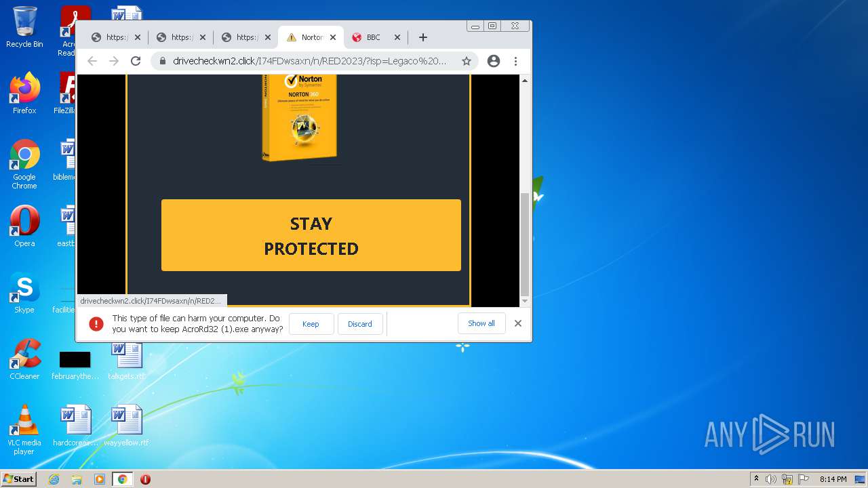Click the red download warning icon

point(96,324)
